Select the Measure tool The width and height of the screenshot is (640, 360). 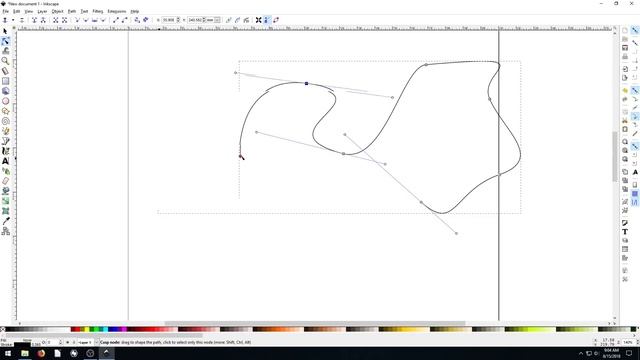(5, 71)
